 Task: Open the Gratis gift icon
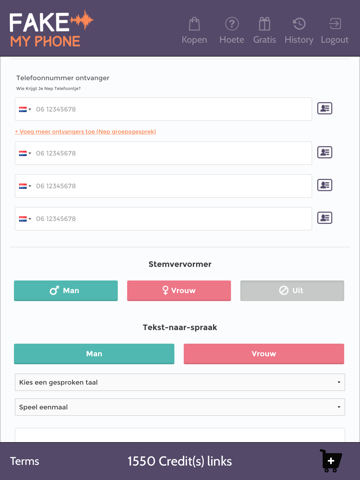(264, 24)
